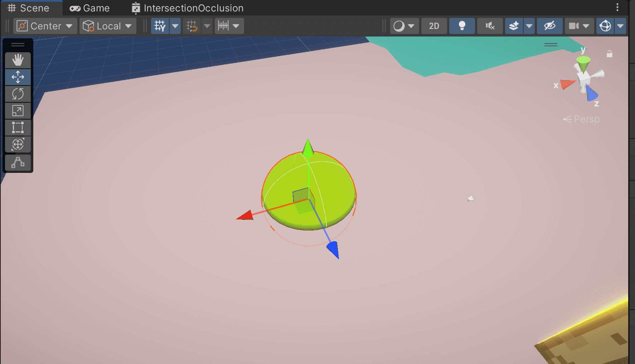Select the Rotate tool
635x364 pixels.
coord(18,94)
